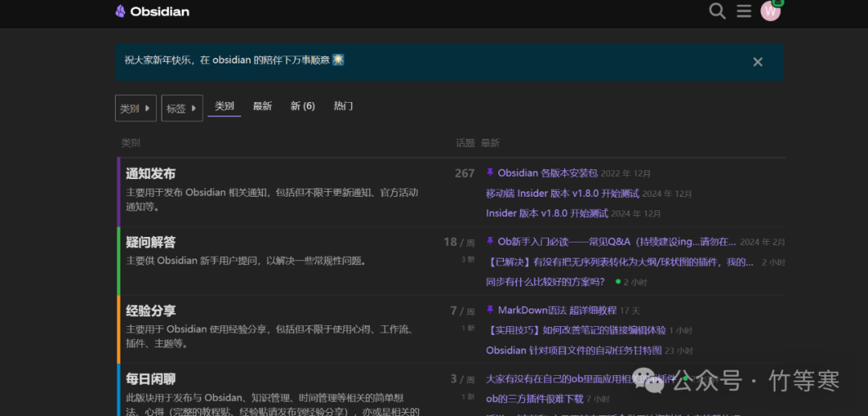Expand the 类别 dropdown filter
Screen dimensions: 868x416
pos(136,108)
